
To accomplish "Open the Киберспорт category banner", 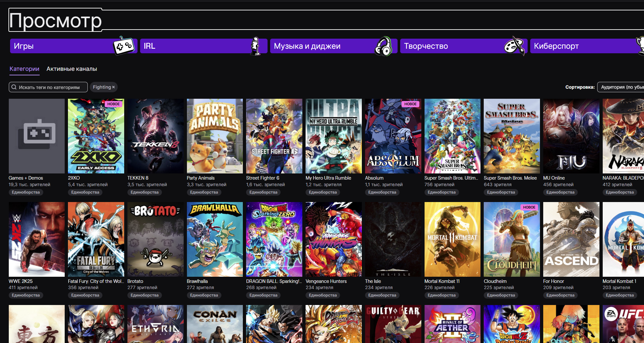I will click(x=587, y=46).
